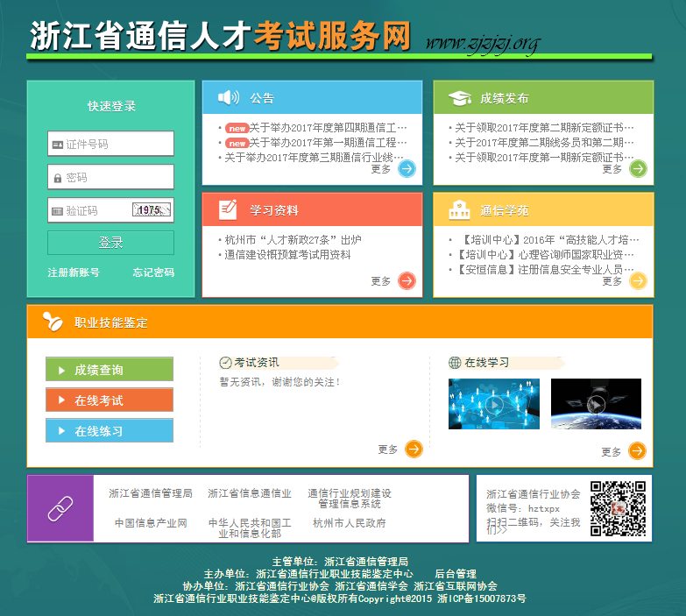Play the first online learning video thumbnail
Viewport: 686px width, 616px height.
(493, 404)
